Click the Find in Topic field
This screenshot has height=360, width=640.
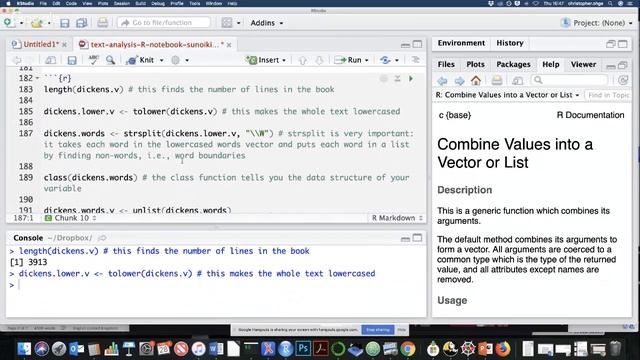pos(607,95)
